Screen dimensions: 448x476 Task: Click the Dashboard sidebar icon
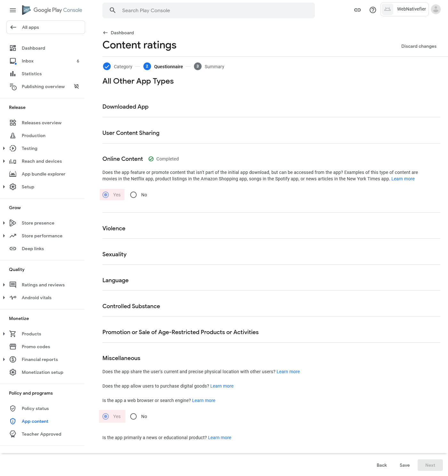pyautogui.click(x=13, y=48)
